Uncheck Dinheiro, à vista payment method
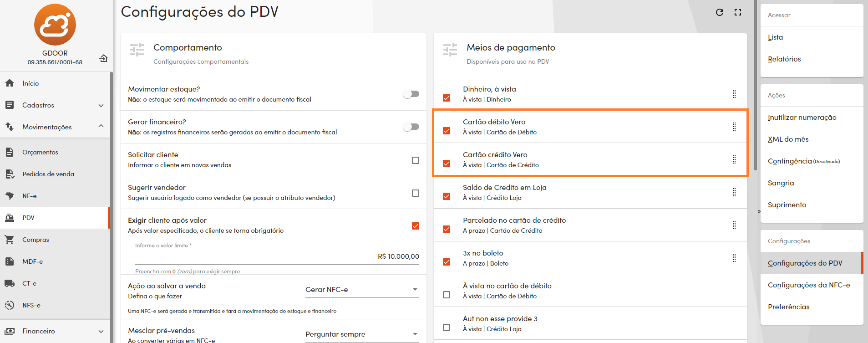 [x=447, y=98]
